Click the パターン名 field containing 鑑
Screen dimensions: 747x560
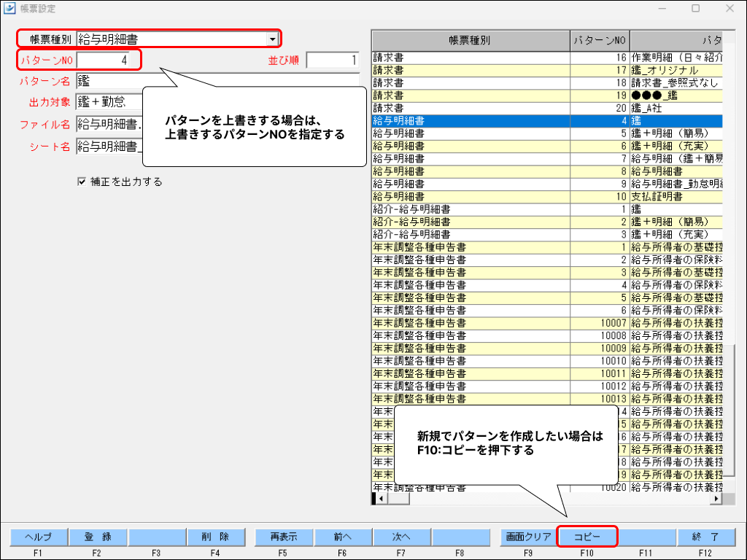pos(217,80)
